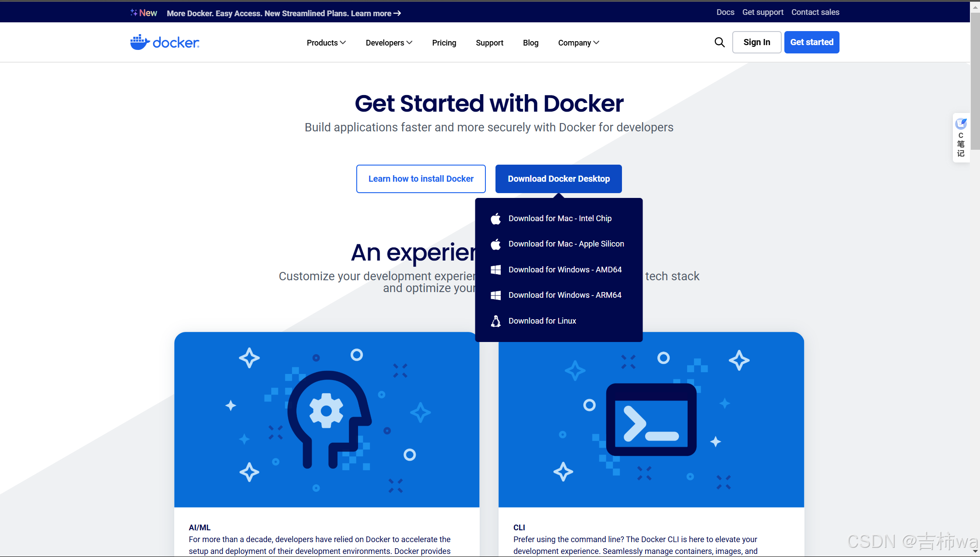Click Learn how to install Docker
Screen dimensions: 980x557
pyautogui.click(x=421, y=179)
